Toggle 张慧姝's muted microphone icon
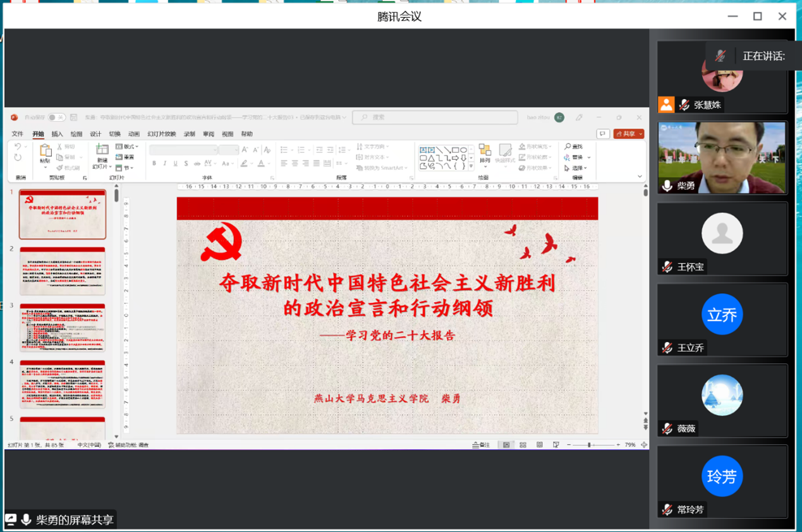 pos(684,105)
